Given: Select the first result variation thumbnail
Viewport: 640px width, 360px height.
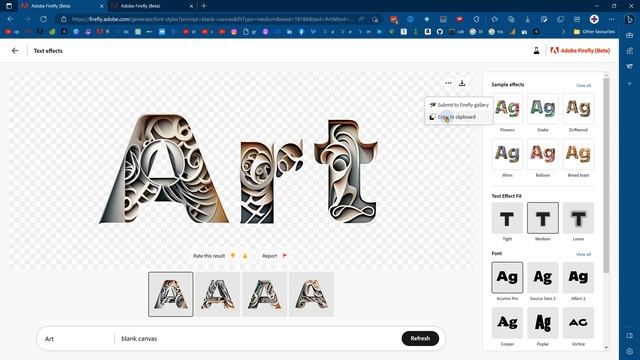Looking at the screenshot, I should tap(171, 294).
